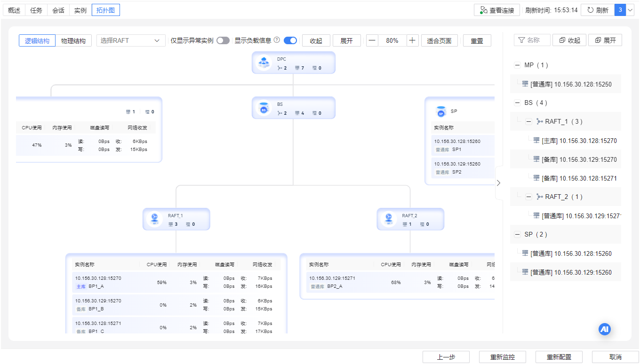
Task: Open the 选择RAFT dropdown
Action: 131,40
